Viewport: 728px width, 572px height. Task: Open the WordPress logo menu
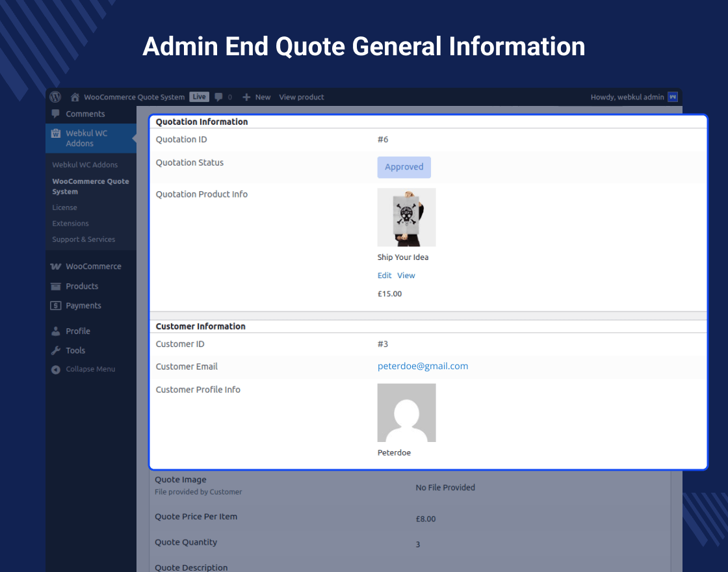click(x=55, y=97)
